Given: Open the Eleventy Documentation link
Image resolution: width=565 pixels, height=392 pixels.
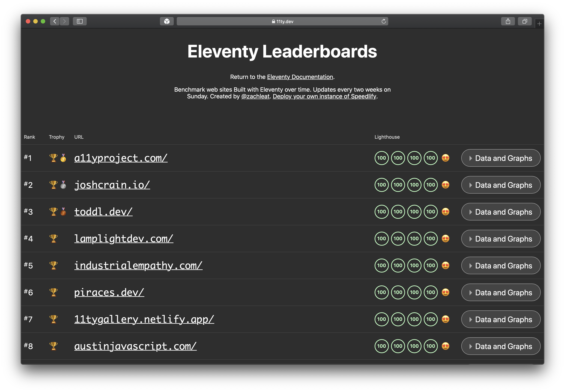Looking at the screenshot, I should click(x=300, y=77).
